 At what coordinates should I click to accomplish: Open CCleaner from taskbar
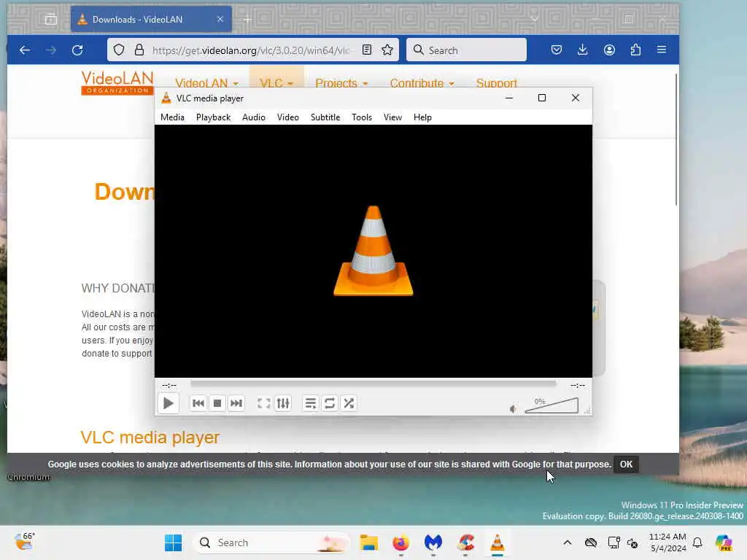coord(465,542)
